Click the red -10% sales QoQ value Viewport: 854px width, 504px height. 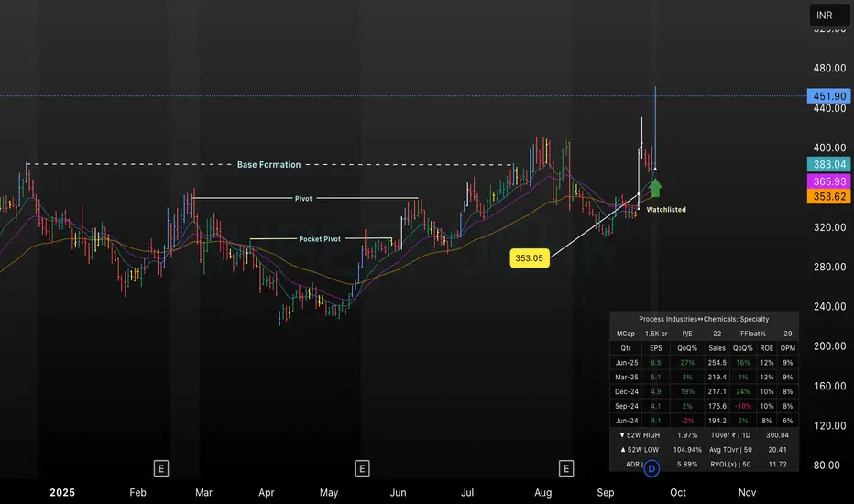pyautogui.click(x=743, y=406)
